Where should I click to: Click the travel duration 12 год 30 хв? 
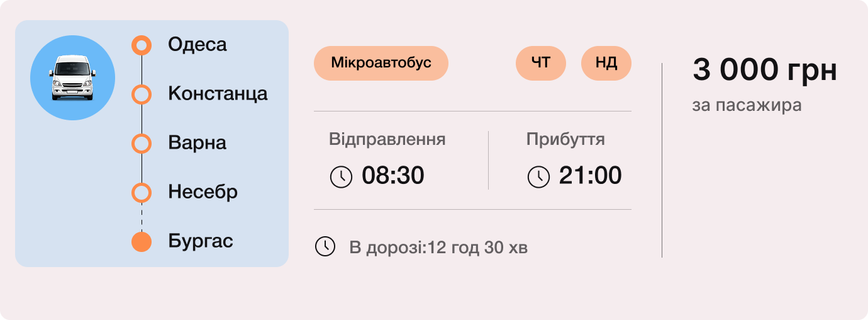tap(477, 248)
